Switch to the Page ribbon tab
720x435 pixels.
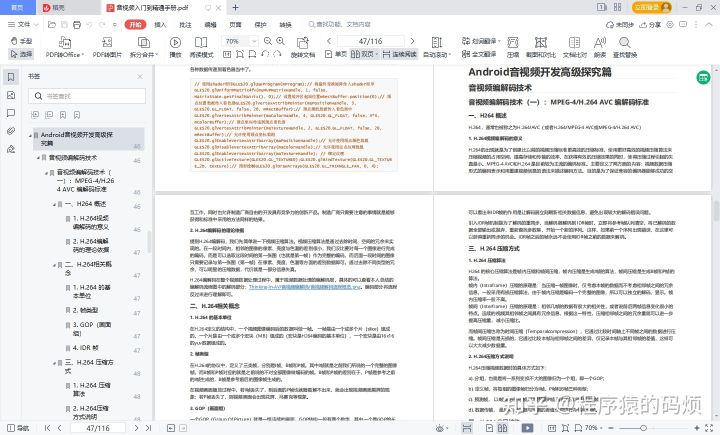(x=235, y=25)
